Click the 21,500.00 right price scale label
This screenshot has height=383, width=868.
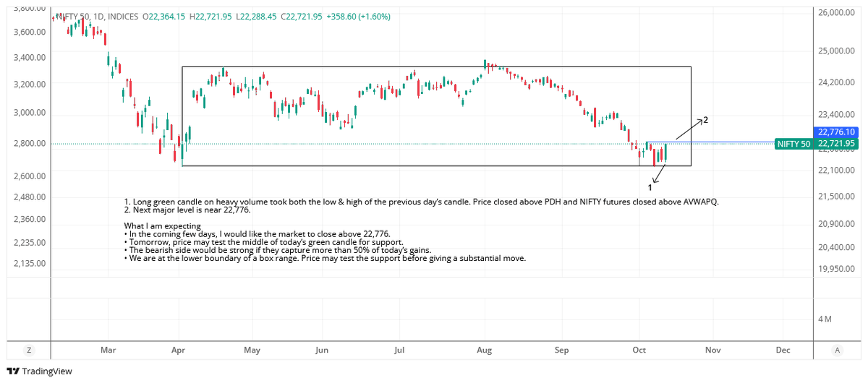point(837,197)
